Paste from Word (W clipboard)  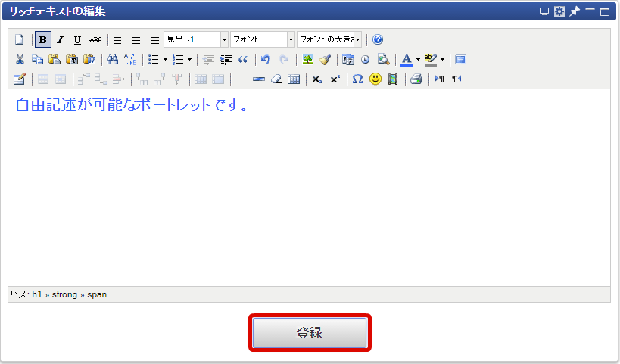pyautogui.click(x=89, y=59)
